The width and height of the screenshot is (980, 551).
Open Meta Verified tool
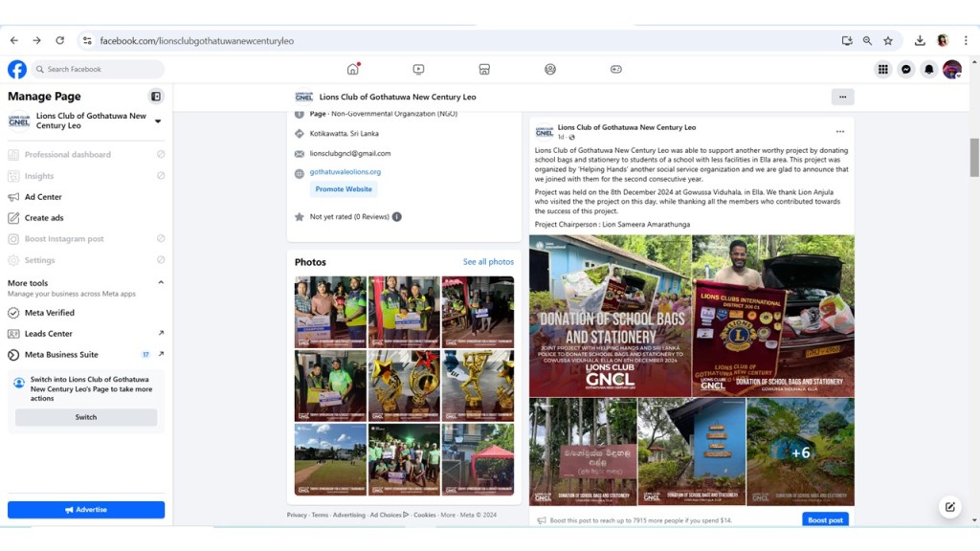[86, 313]
